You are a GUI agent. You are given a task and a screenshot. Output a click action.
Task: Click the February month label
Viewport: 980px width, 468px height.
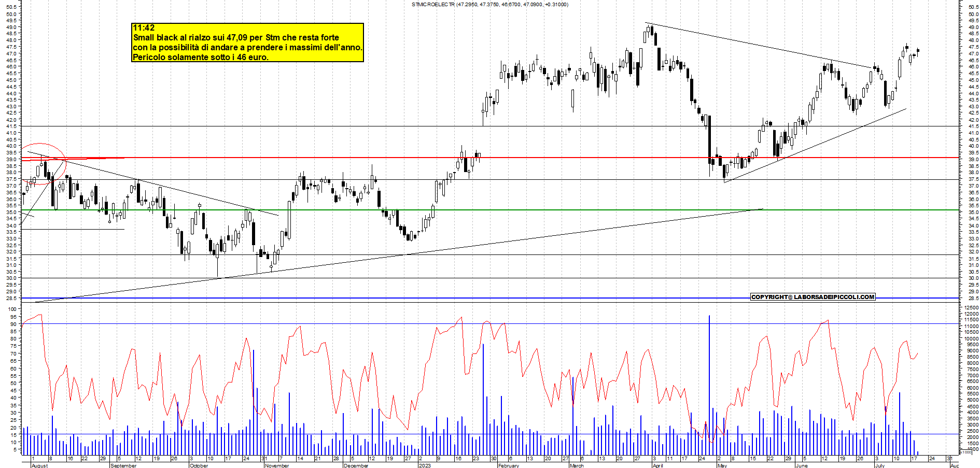click(x=508, y=465)
